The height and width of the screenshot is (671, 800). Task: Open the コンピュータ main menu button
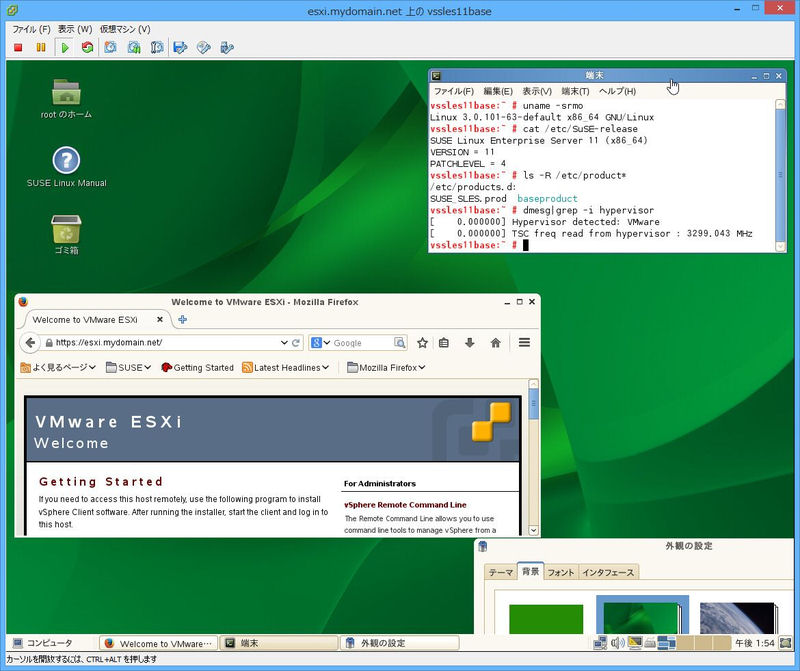pos(43,643)
